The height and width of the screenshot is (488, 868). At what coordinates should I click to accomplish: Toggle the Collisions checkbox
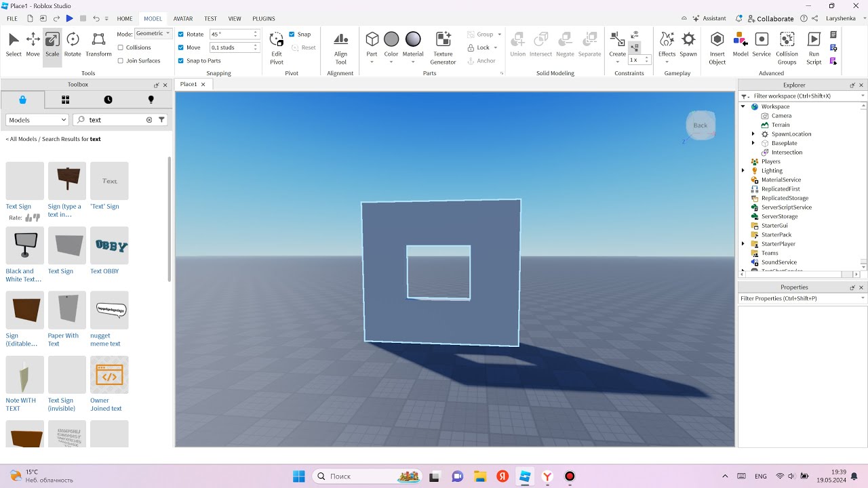pos(120,47)
